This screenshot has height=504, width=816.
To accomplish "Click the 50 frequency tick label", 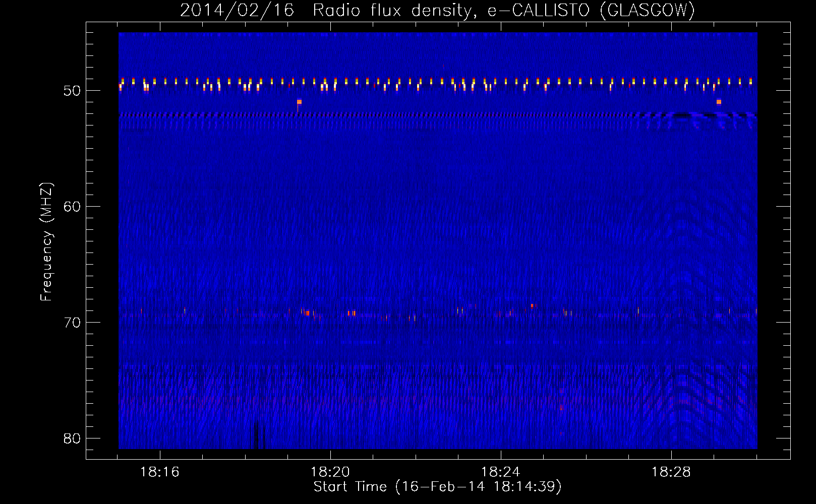I will (x=72, y=91).
